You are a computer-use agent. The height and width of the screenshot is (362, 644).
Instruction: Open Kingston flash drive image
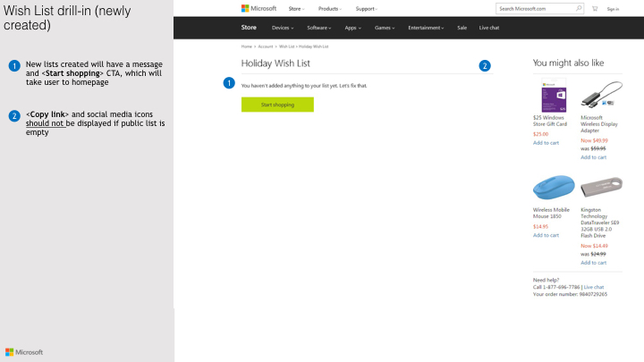click(601, 187)
